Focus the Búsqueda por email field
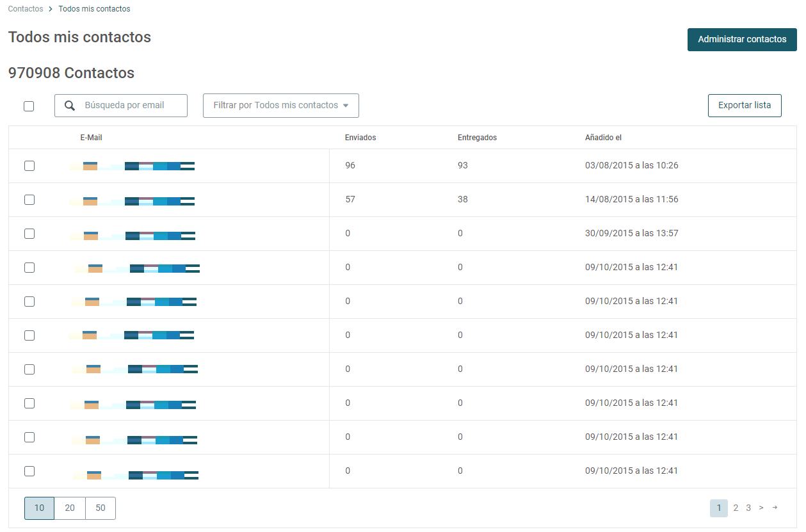The width and height of the screenshot is (806, 532). [x=121, y=106]
